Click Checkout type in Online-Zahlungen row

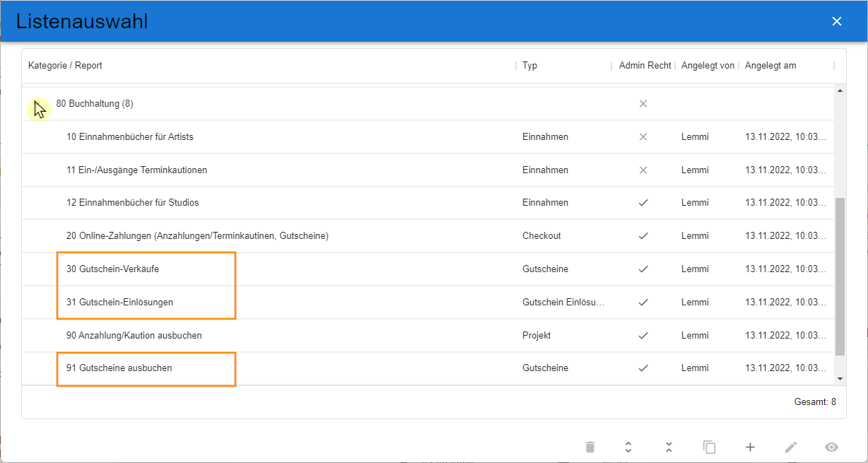[541, 235]
